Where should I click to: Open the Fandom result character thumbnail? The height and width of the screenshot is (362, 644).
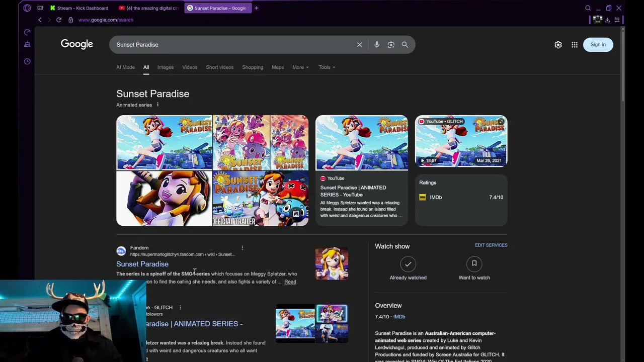332,263
